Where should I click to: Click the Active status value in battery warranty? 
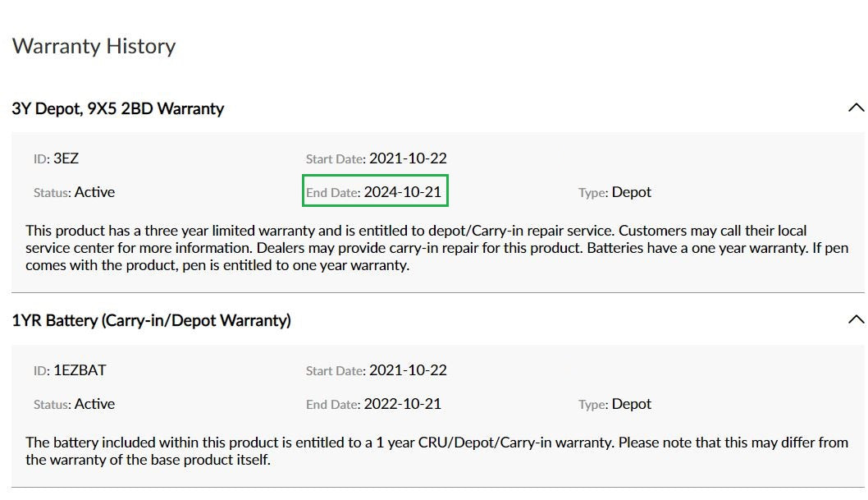94,404
